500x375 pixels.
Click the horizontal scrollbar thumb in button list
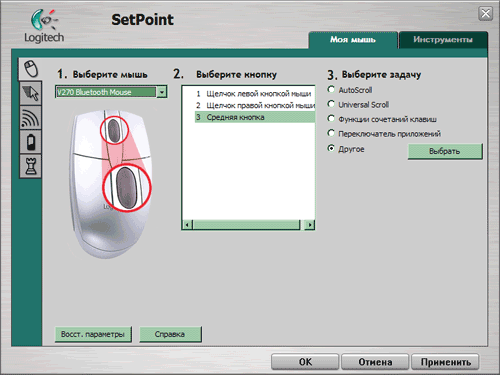[246, 225]
